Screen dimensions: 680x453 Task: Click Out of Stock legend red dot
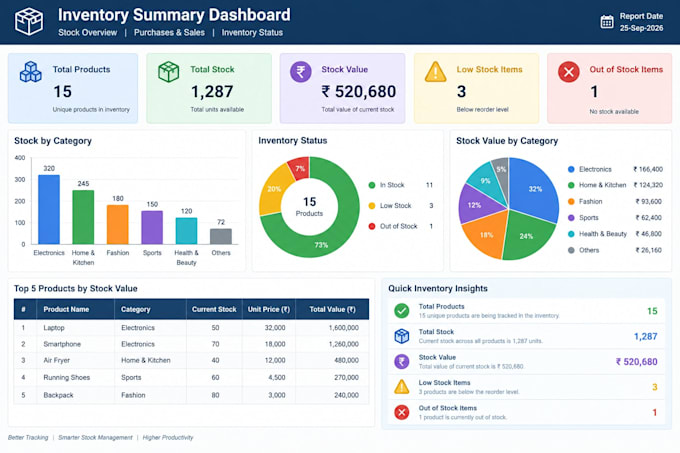372,226
